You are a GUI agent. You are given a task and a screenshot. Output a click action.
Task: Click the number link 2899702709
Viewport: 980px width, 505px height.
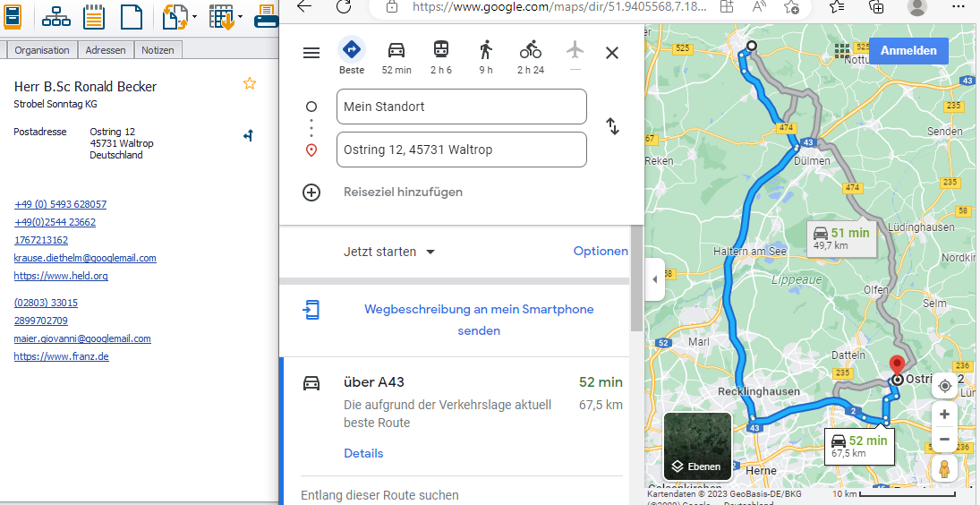pos(41,321)
